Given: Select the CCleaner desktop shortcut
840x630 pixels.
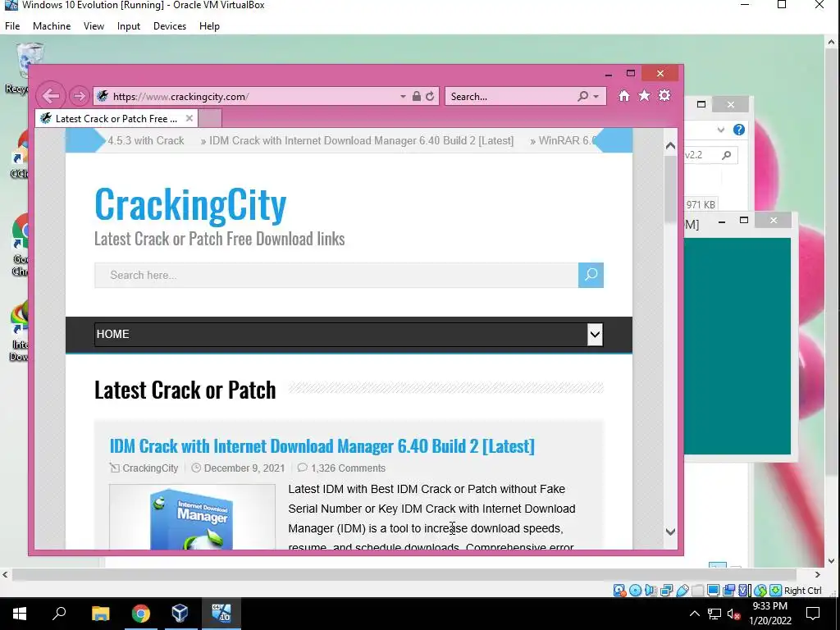Looking at the screenshot, I should (x=21, y=154).
